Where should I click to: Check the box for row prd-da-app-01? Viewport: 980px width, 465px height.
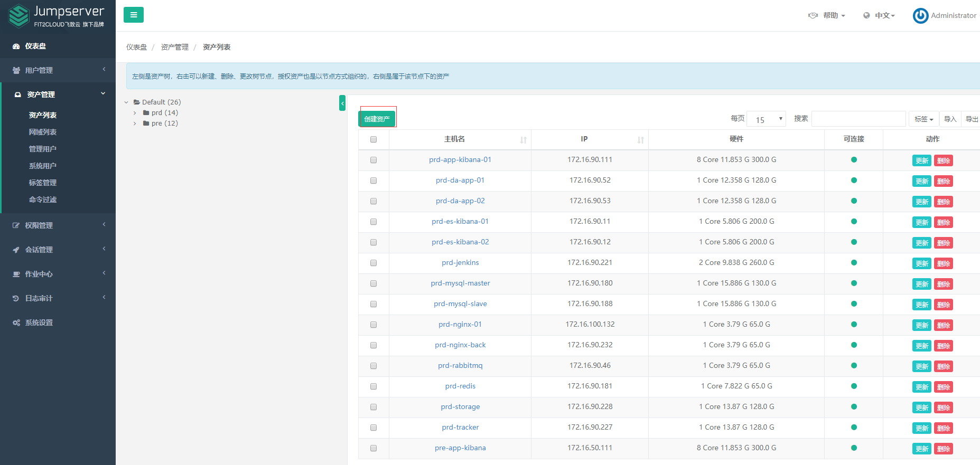pyautogui.click(x=374, y=181)
